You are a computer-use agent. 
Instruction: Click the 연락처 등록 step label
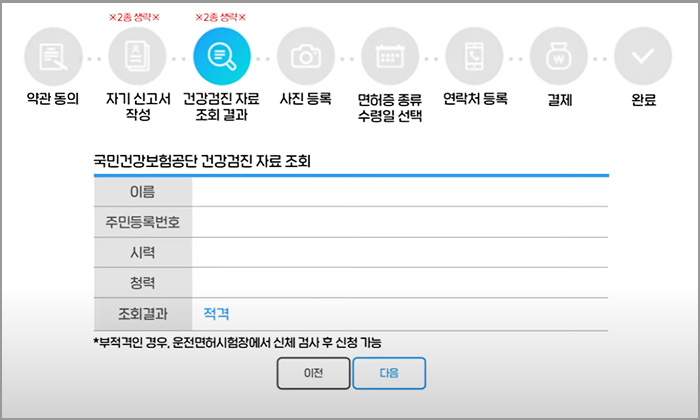click(475, 99)
